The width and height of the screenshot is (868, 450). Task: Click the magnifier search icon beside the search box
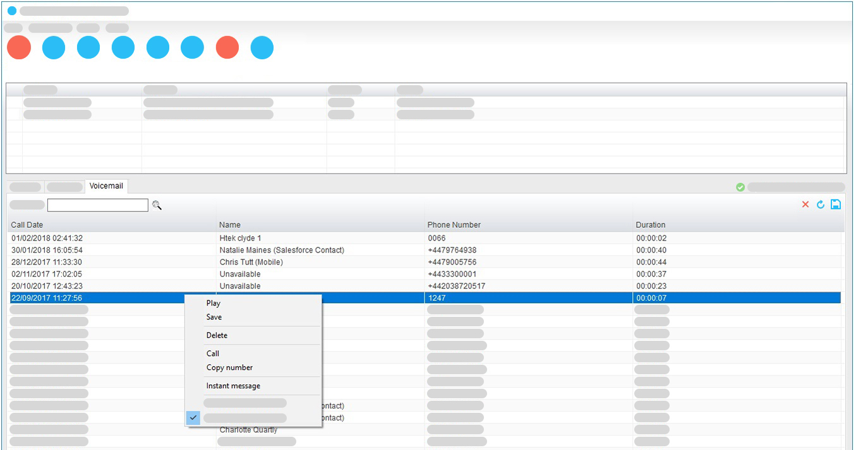coord(157,205)
